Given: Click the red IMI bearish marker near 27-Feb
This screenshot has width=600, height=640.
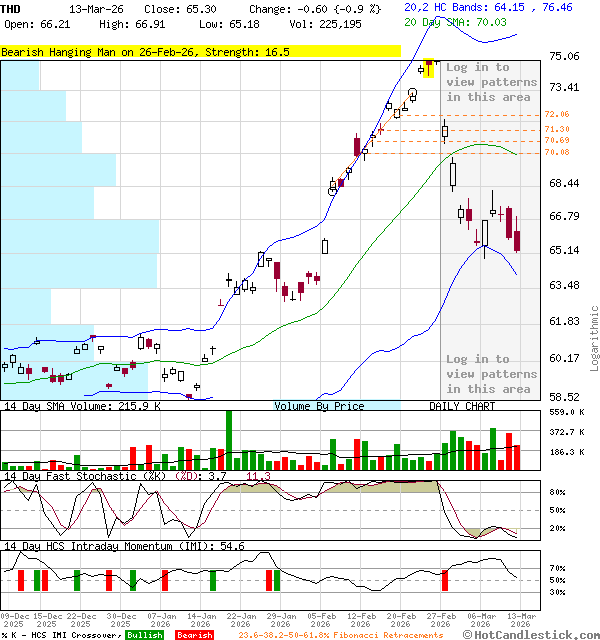Looking at the screenshot, I should [445, 581].
